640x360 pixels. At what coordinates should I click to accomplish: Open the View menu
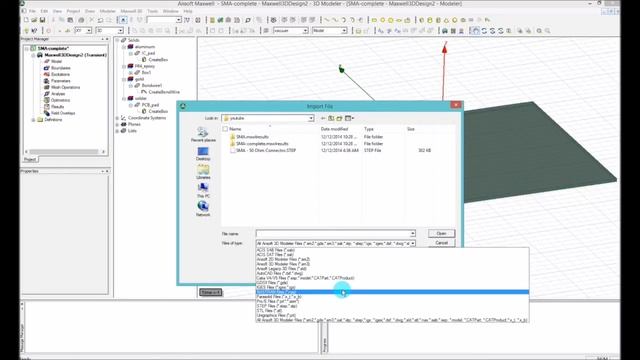(x=57, y=11)
